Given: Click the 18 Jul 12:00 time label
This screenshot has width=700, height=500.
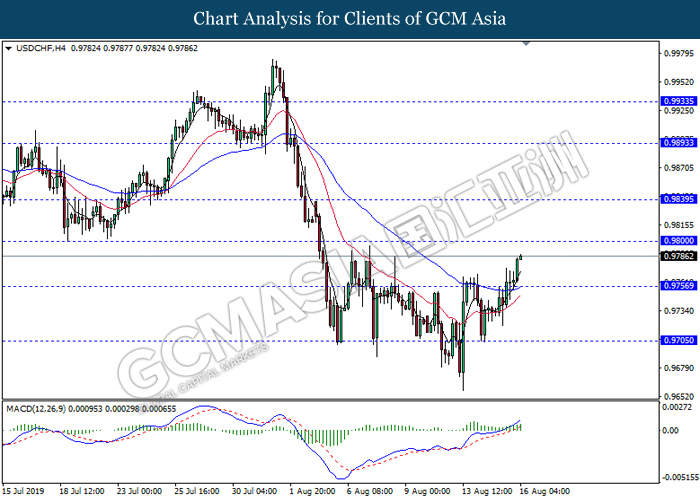Looking at the screenshot, I should click(x=82, y=491).
